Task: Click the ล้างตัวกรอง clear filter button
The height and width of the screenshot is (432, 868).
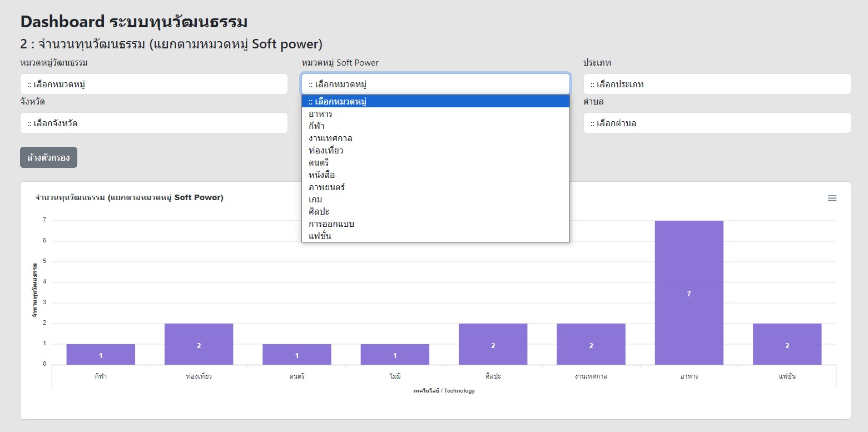Action: pyautogui.click(x=48, y=157)
